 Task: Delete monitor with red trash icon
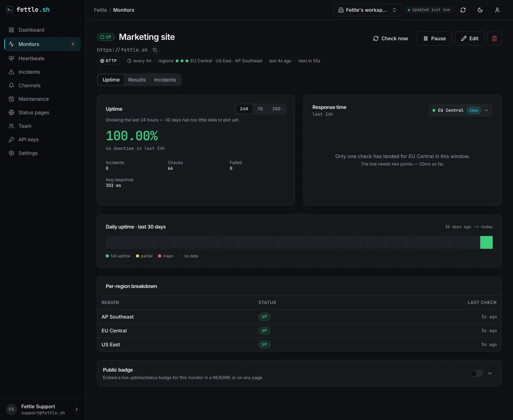(494, 38)
